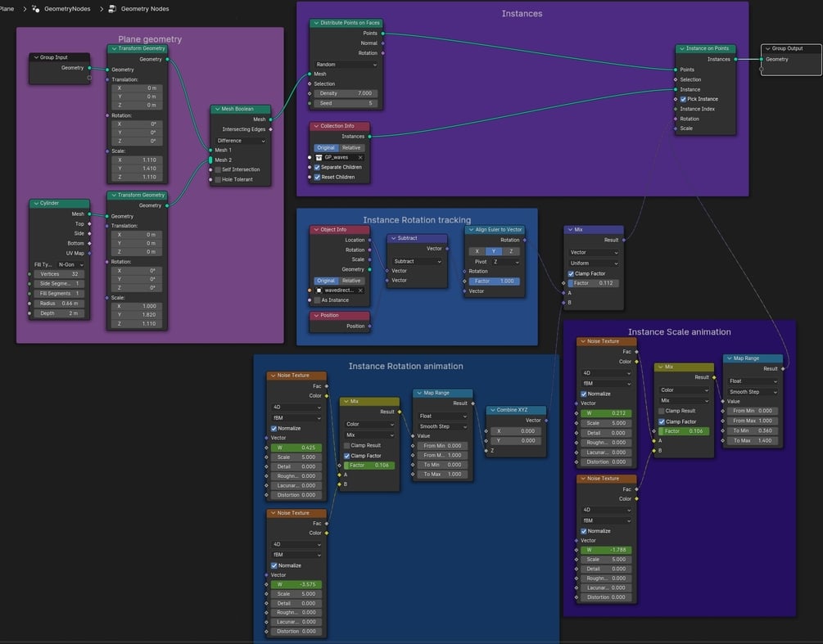Uncheck Reset Children in Collection Info
The width and height of the screenshot is (823, 644).
[317, 178]
